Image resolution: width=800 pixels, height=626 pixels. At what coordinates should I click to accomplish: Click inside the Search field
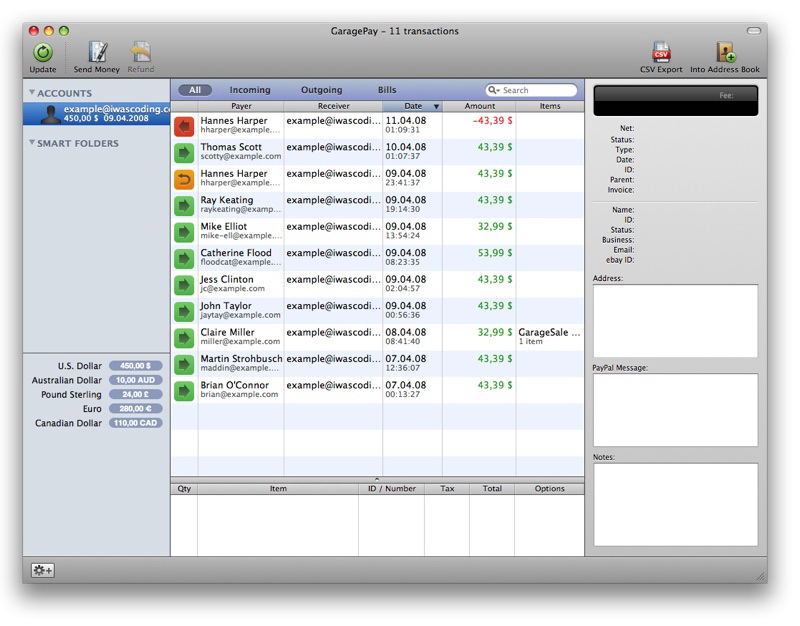538,90
